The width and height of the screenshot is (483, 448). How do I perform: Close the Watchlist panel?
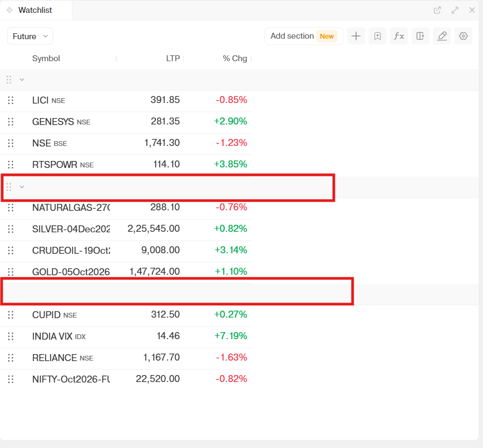(x=472, y=10)
